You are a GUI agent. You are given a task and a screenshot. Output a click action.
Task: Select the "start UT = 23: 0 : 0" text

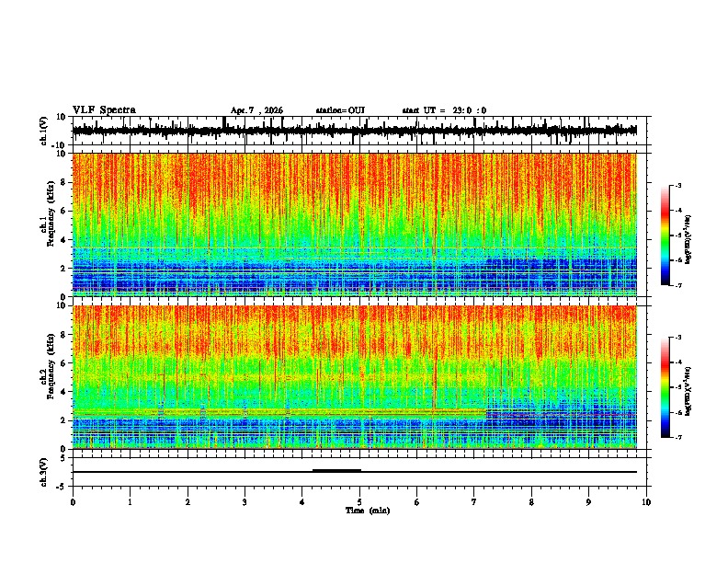pyautogui.click(x=444, y=110)
